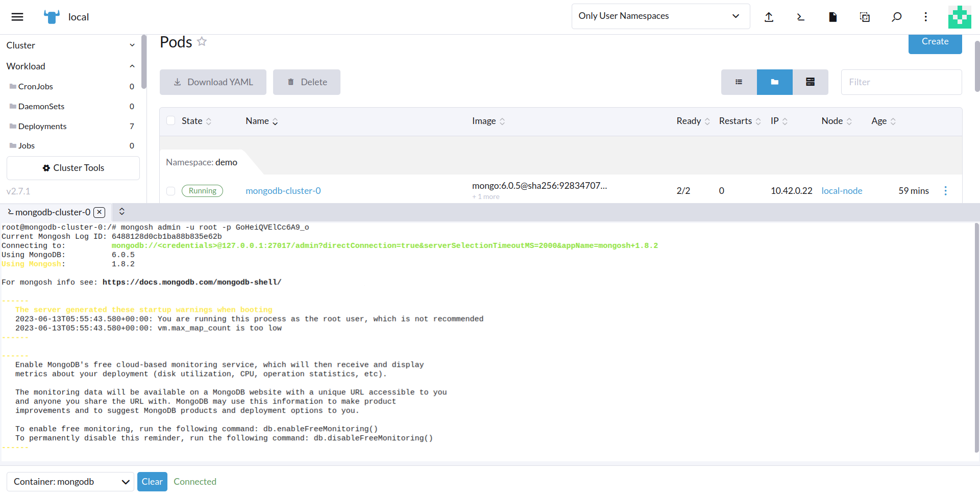The height and width of the screenshot is (497, 980).
Task: Click the shell panel resize arrows icon
Action: pos(121,211)
